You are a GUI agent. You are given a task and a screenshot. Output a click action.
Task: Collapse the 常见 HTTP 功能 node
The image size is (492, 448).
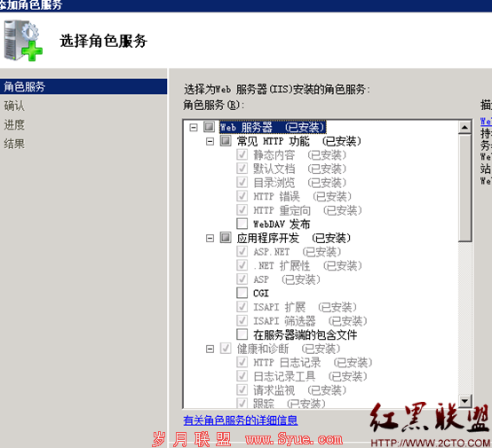click(x=210, y=142)
